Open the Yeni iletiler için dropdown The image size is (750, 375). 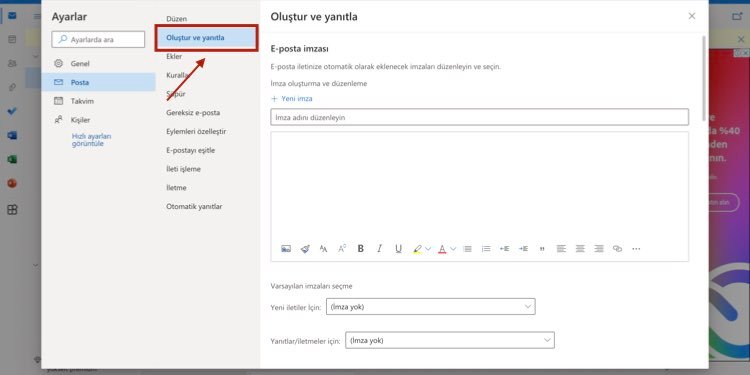pos(430,307)
